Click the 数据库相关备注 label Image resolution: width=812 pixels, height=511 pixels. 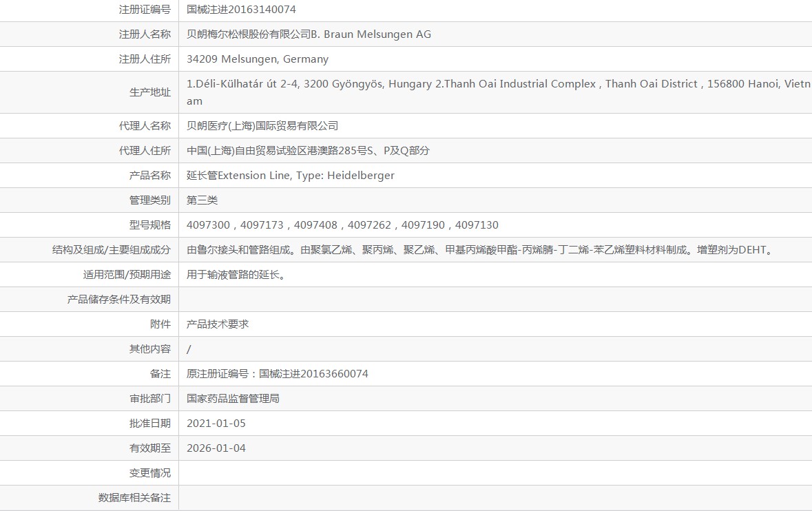(x=134, y=498)
